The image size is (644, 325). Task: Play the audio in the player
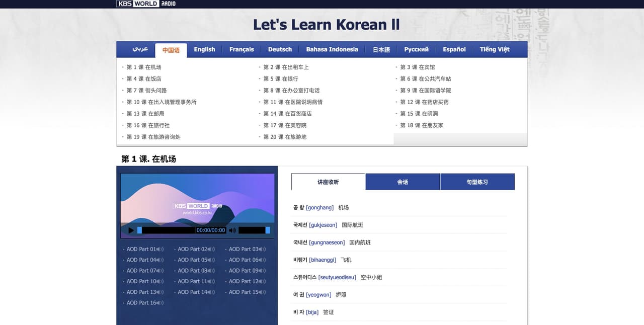coord(131,230)
